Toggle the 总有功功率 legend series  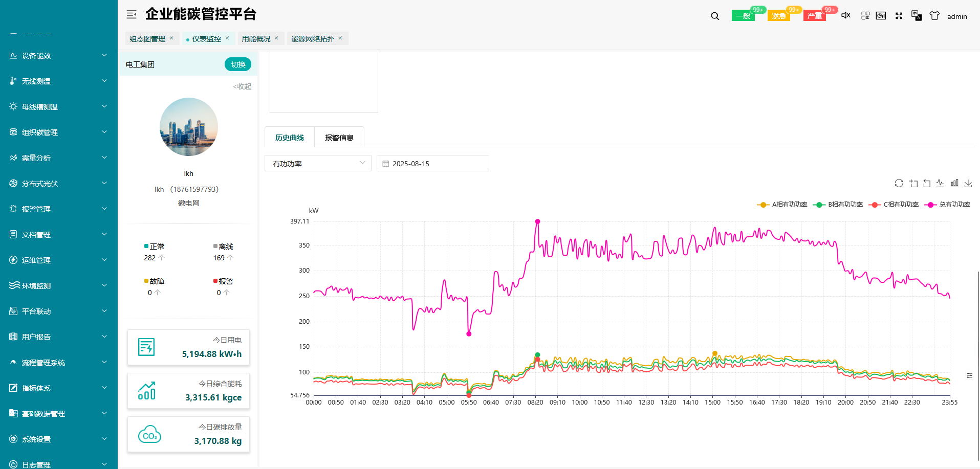[949, 205]
